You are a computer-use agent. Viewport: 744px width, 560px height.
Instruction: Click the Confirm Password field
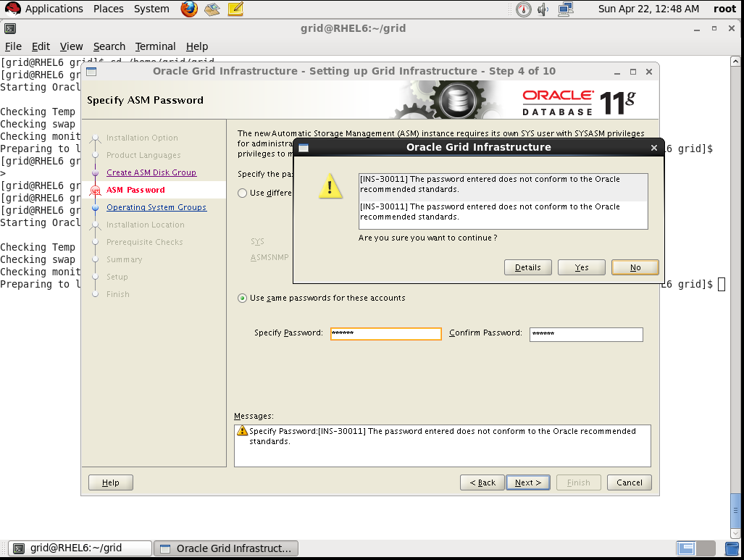(x=586, y=334)
